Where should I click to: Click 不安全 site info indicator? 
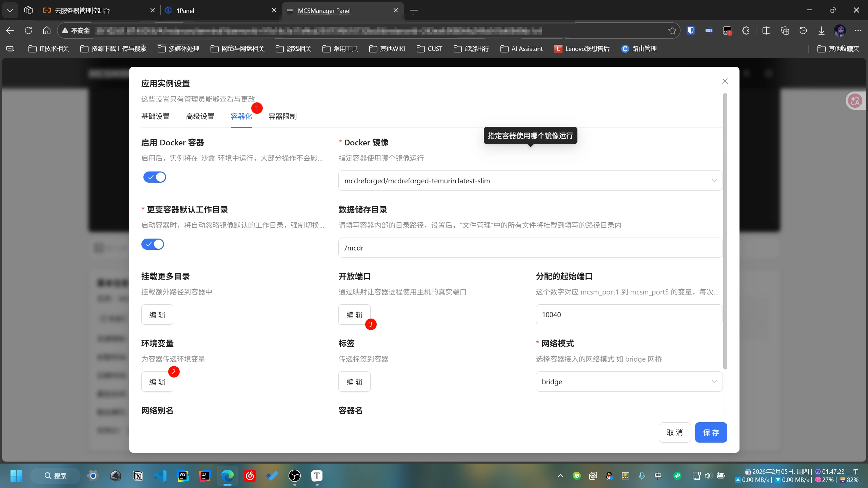[75, 30]
